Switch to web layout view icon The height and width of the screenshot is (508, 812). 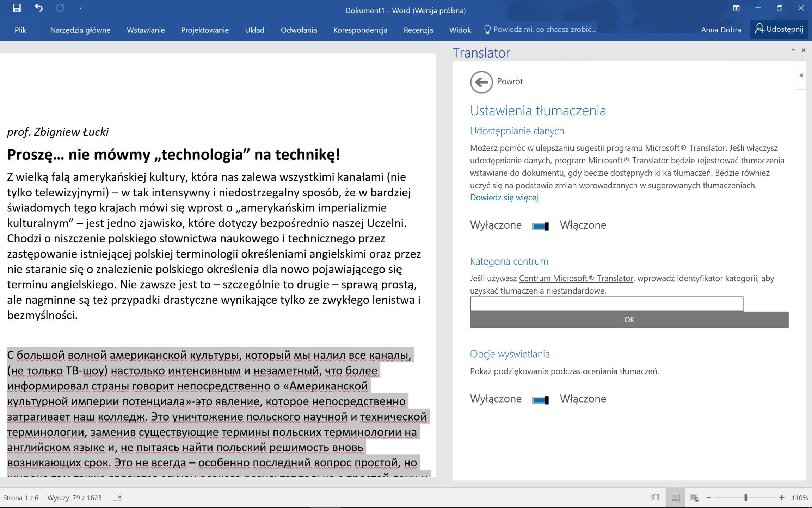pyautogui.click(x=694, y=497)
